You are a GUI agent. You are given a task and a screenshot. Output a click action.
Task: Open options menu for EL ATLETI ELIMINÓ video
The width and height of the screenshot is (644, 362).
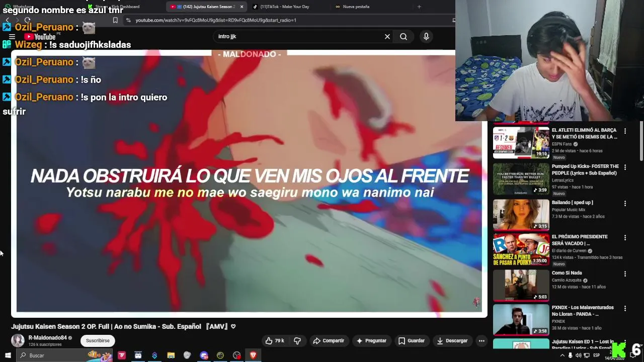[625, 131]
